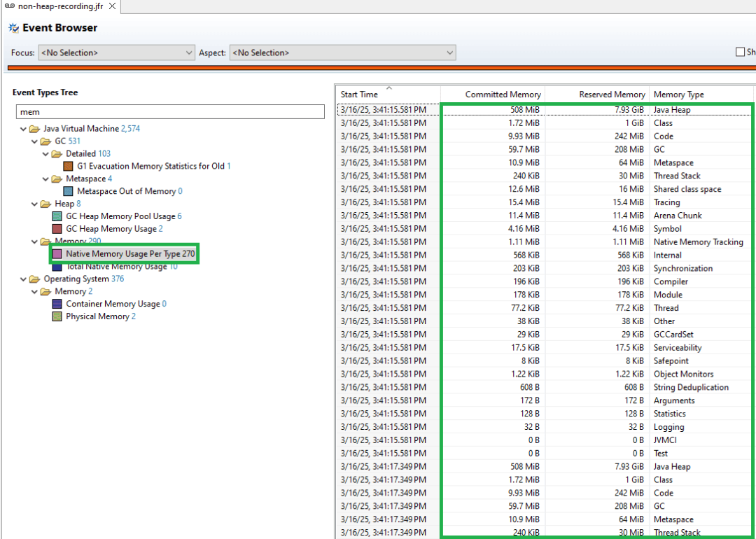Image resolution: width=756 pixels, height=539 pixels.
Task: Click the Heap folder icon
Action: (x=45, y=204)
